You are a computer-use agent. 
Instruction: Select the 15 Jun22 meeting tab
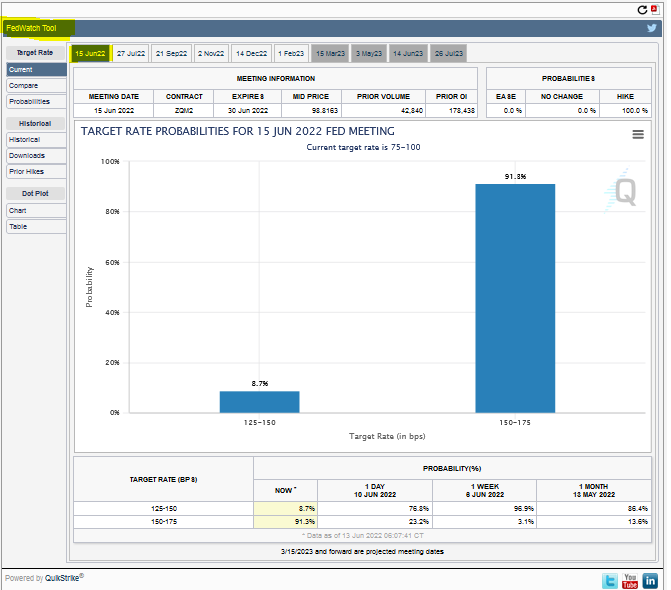(90, 53)
